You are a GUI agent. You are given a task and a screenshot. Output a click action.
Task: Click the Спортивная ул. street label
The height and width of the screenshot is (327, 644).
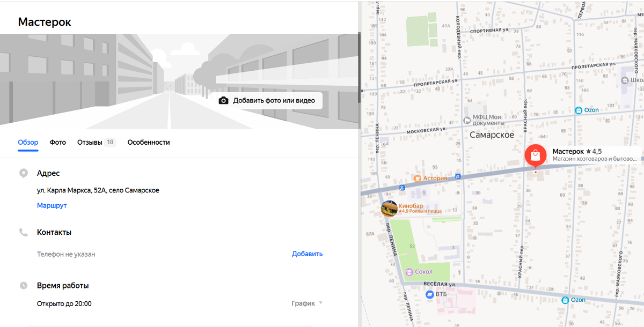[489, 31]
